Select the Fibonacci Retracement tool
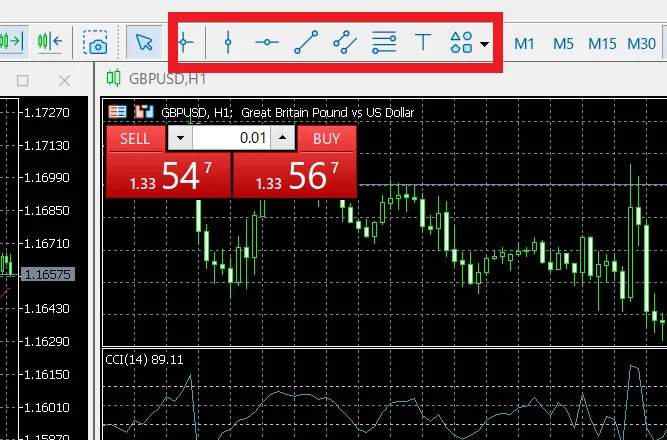 tap(384, 42)
